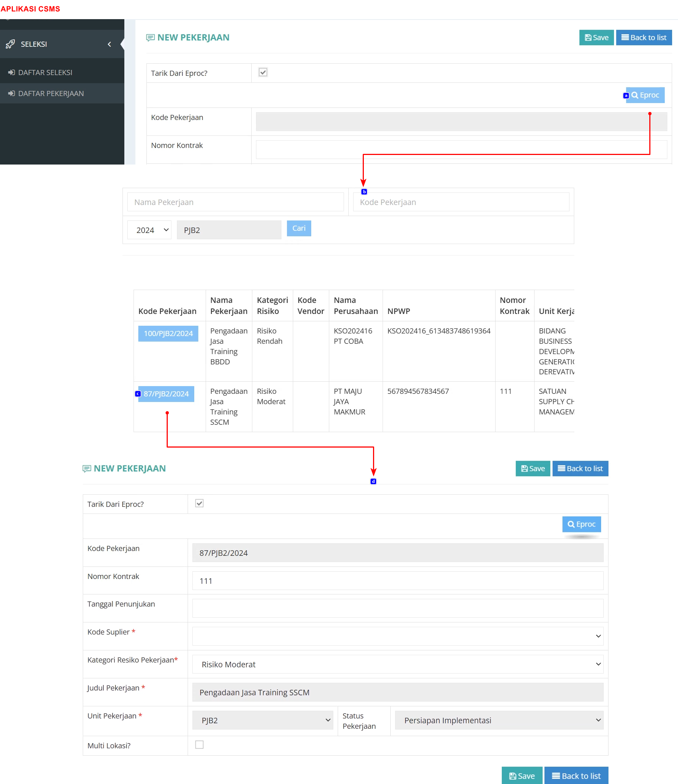The height and width of the screenshot is (784, 678).
Task: Click the blue 'a' marker near Eproc
Action: 626,96
